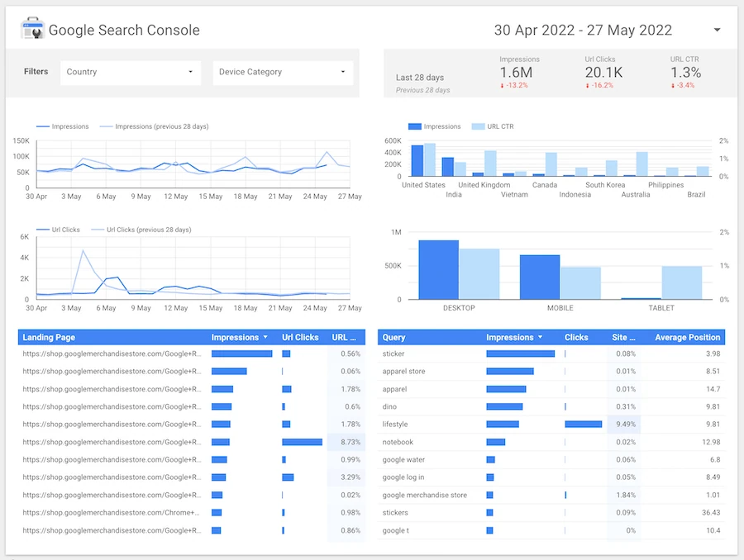The height and width of the screenshot is (560, 744).
Task: Select the 1.6M Impressions scorecard
Action: click(519, 73)
